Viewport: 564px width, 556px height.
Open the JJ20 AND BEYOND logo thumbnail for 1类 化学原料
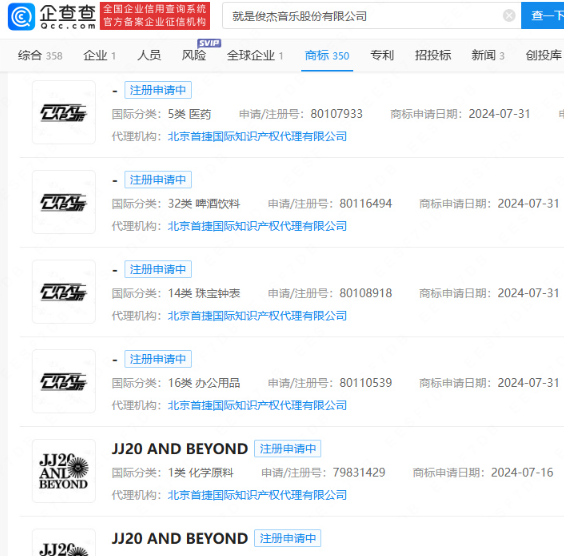(64, 471)
